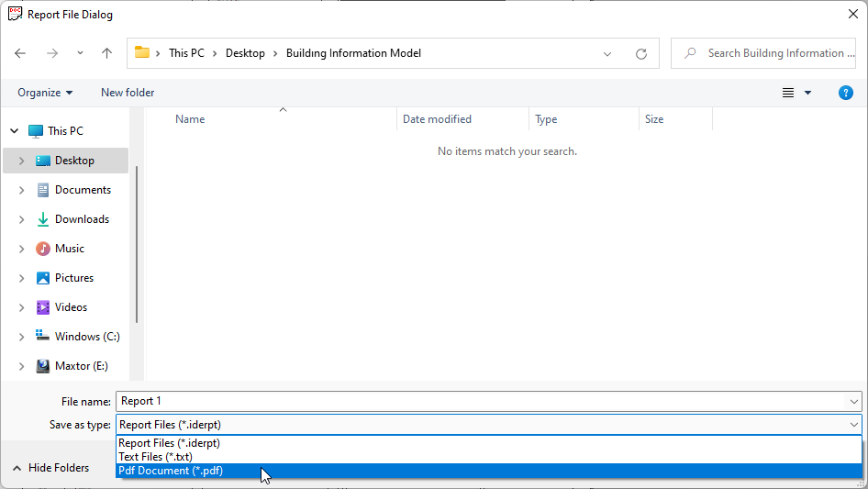868x489 pixels.
Task: Expand the Documents tree node
Action: [22, 190]
